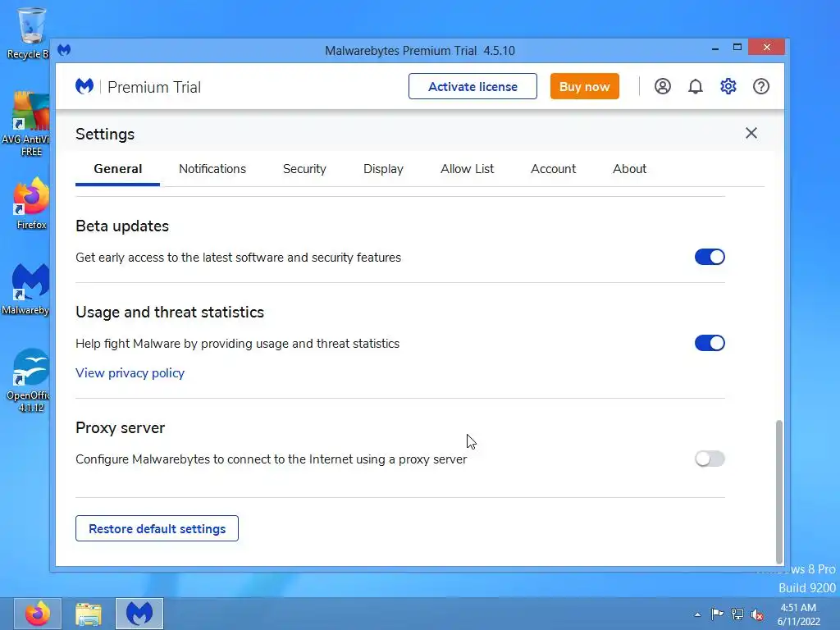
Task: Open File Explorer from the taskbar
Action: pyautogui.click(x=89, y=614)
